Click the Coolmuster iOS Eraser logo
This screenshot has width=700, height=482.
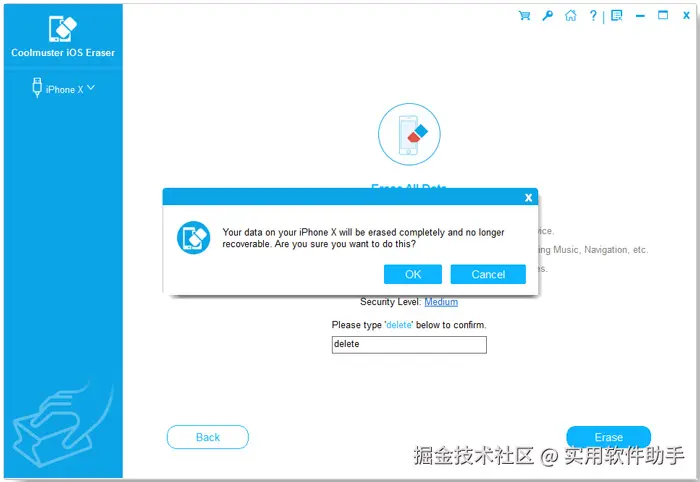point(63,29)
